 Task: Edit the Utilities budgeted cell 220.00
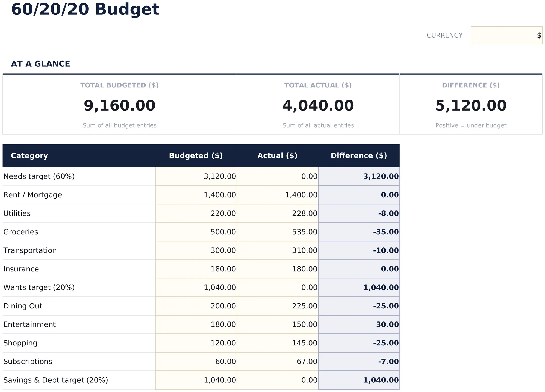[196, 213]
